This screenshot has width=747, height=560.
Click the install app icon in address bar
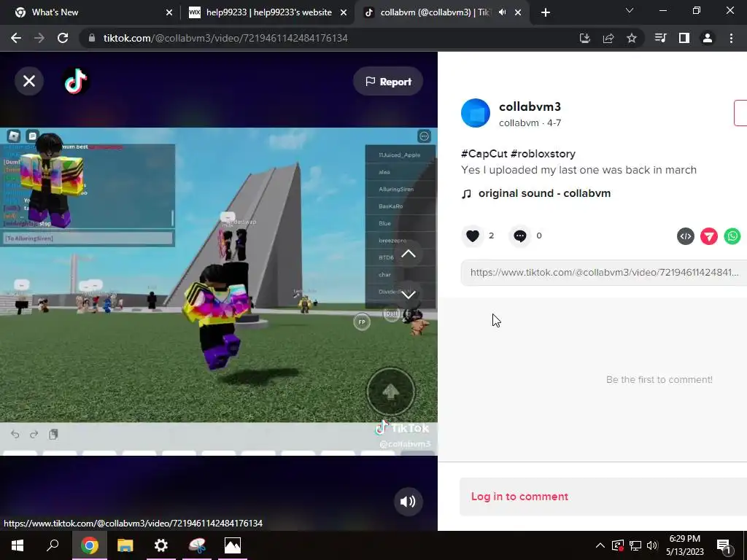point(585,38)
